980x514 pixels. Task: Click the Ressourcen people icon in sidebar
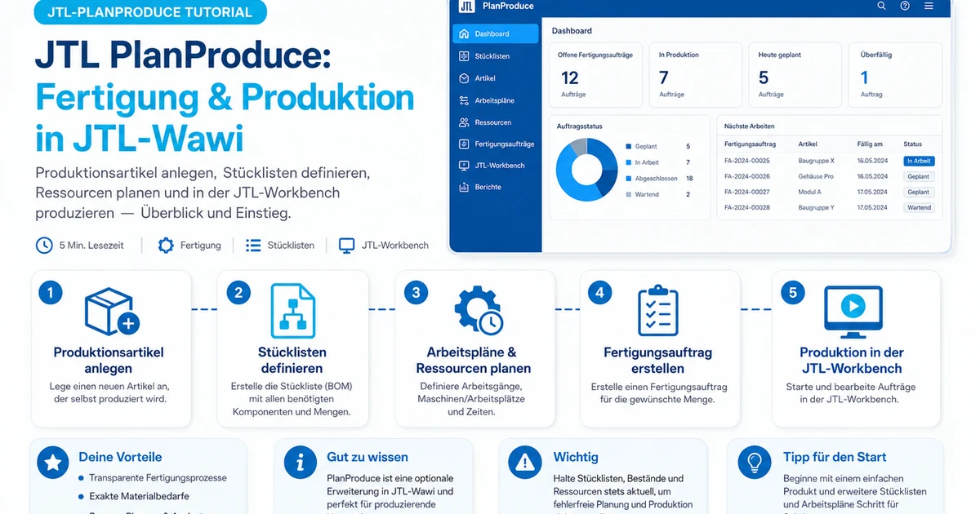click(464, 122)
